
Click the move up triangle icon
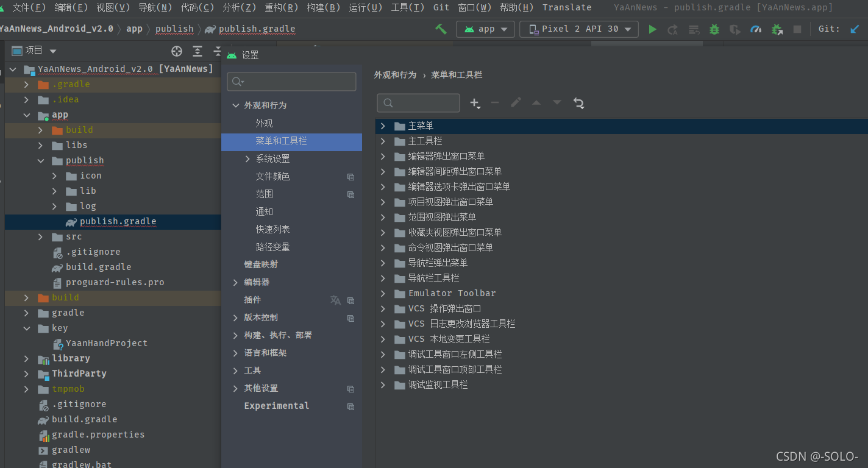click(536, 103)
